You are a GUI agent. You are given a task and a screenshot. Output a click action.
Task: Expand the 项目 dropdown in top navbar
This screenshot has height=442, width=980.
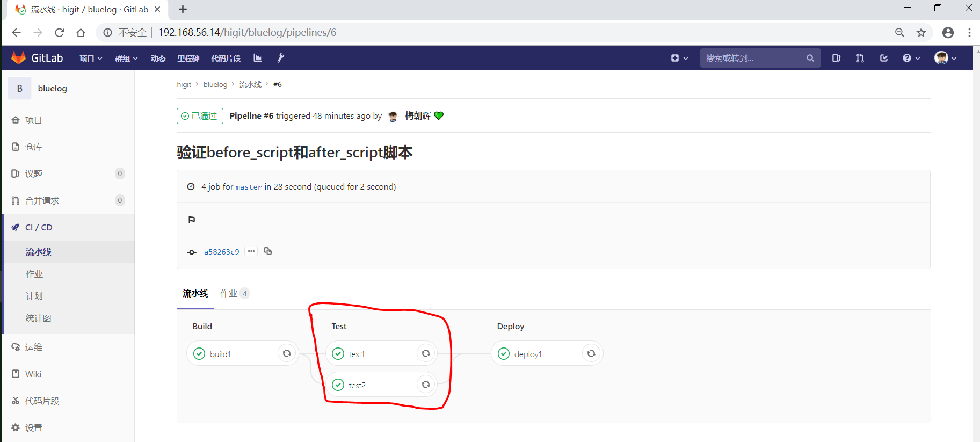click(90, 59)
